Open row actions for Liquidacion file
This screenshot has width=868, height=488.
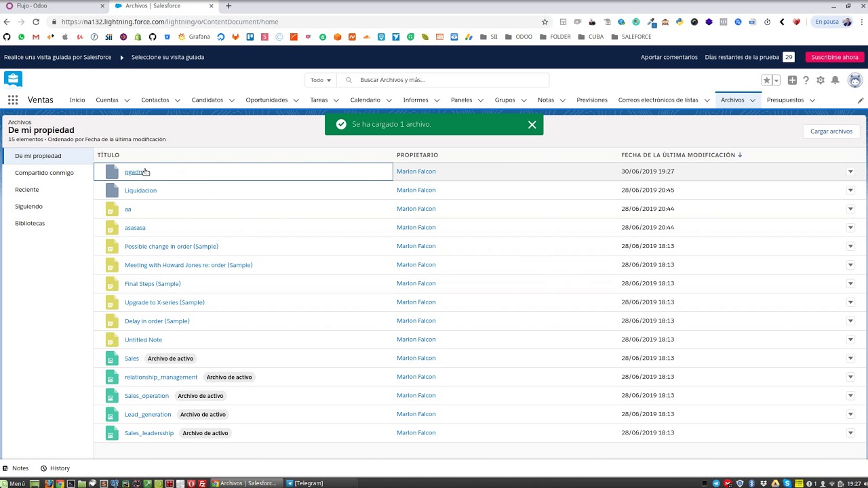(x=850, y=190)
